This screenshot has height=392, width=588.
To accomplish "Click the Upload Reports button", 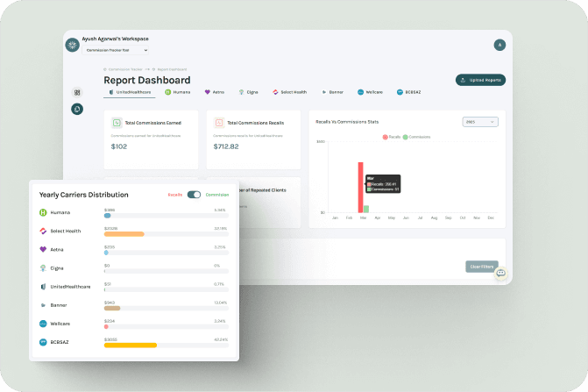I will [480, 80].
